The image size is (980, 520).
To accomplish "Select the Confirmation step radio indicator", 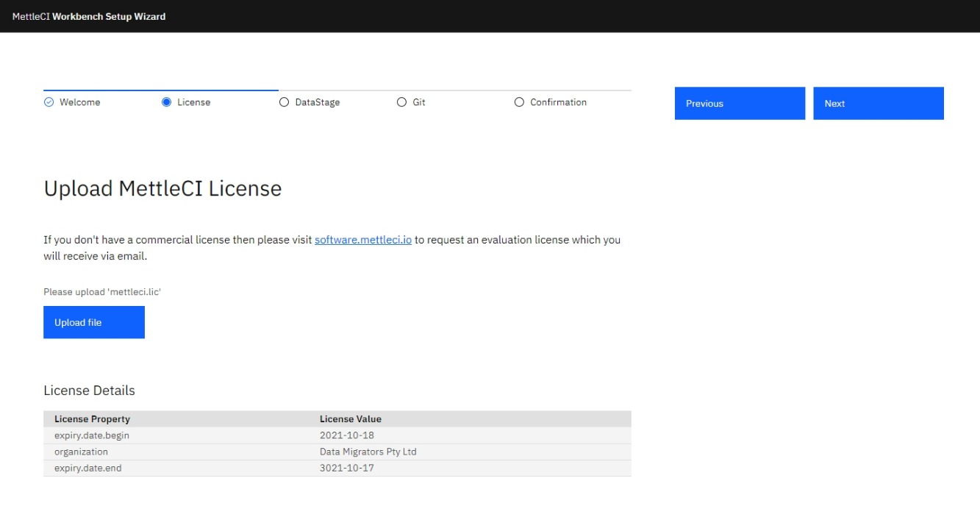I will (519, 102).
